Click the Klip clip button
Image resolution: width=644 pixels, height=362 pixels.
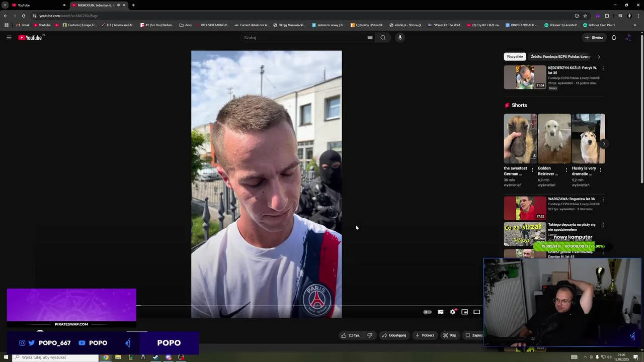(x=450, y=335)
